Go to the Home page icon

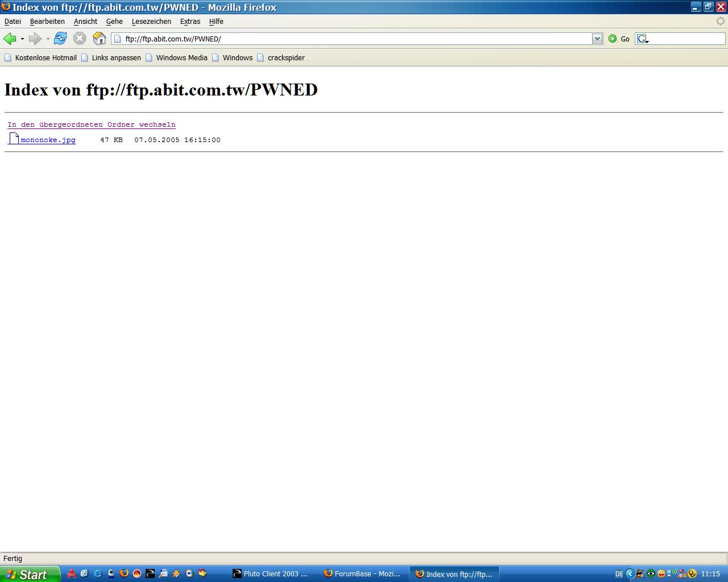[100, 39]
